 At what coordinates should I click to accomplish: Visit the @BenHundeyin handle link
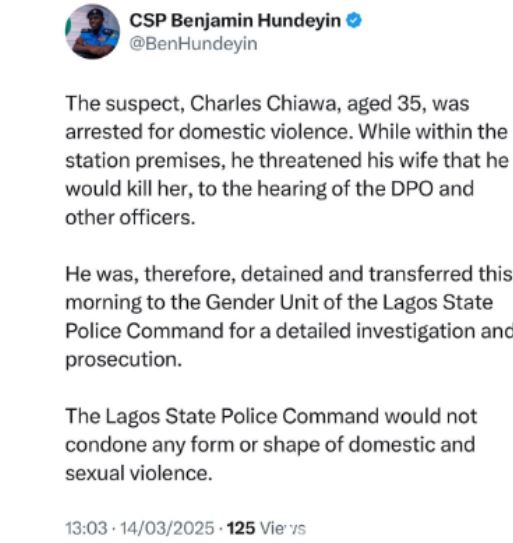193,44
